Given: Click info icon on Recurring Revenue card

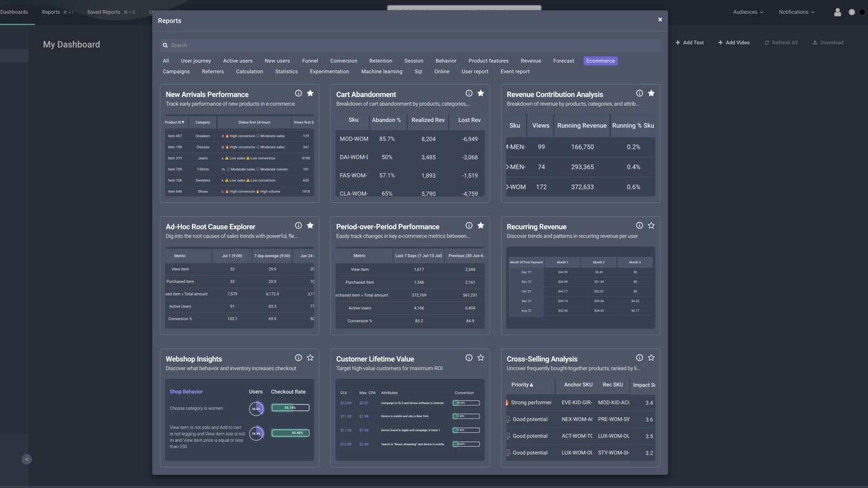Looking at the screenshot, I should pyautogui.click(x=640, y=226).
